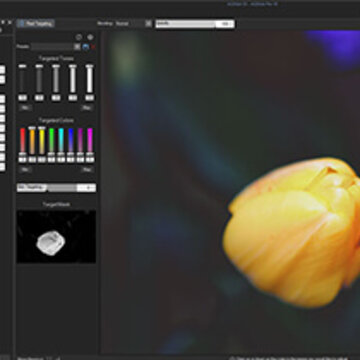Click the second dark gray Targeted Tones slider
This screenshot has width=360, height=360.
(x=39, y=79)
